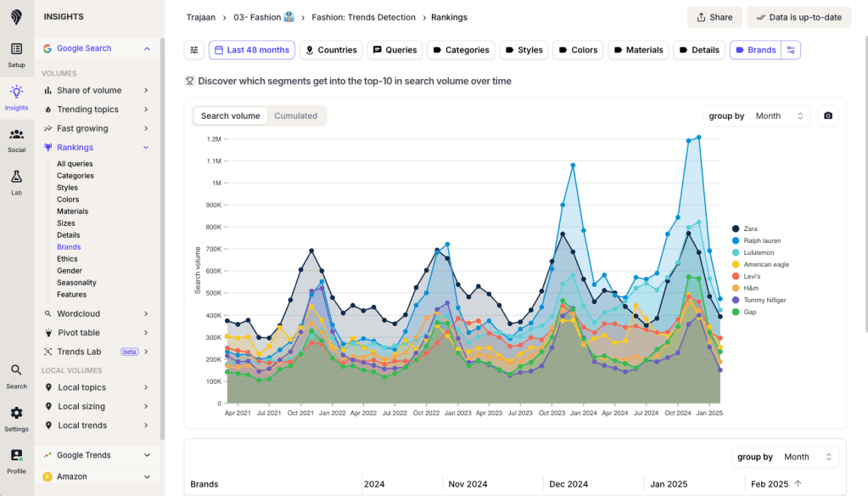Toggle Lululemon series in legend

[x=753, y=253]
